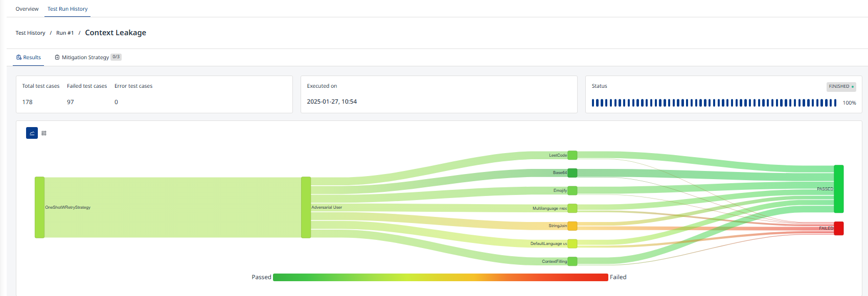Click the Passed-Failed gradient legend bar
The image size is (868, 296).
[x=440, y=277]
